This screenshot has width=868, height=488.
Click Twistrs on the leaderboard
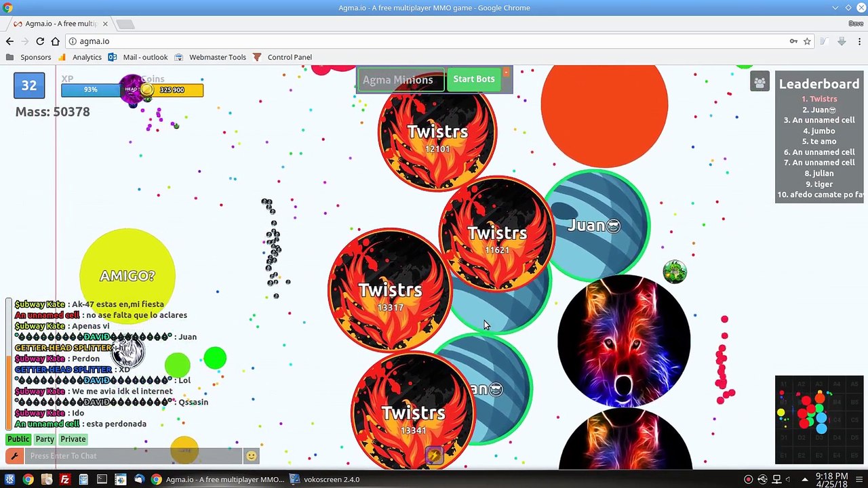click(x=819, y=99)
